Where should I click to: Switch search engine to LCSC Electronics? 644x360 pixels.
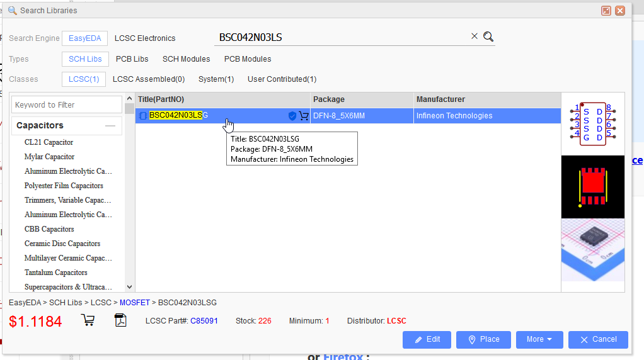click(x=145, y=38)
